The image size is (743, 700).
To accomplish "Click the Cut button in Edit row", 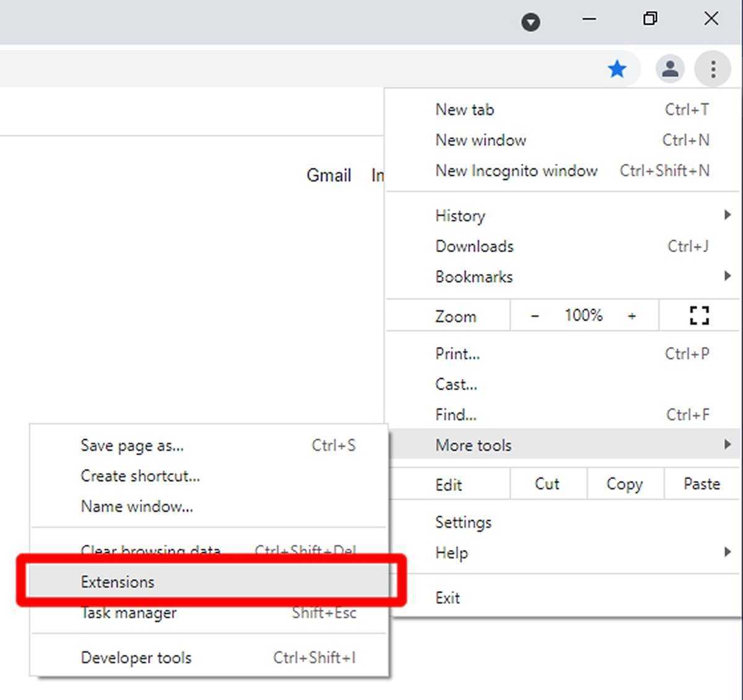I will coord(547,484).
